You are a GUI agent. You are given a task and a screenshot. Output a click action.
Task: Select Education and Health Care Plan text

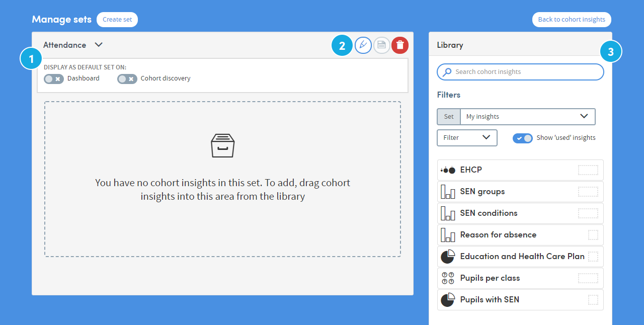coord(522,257)
